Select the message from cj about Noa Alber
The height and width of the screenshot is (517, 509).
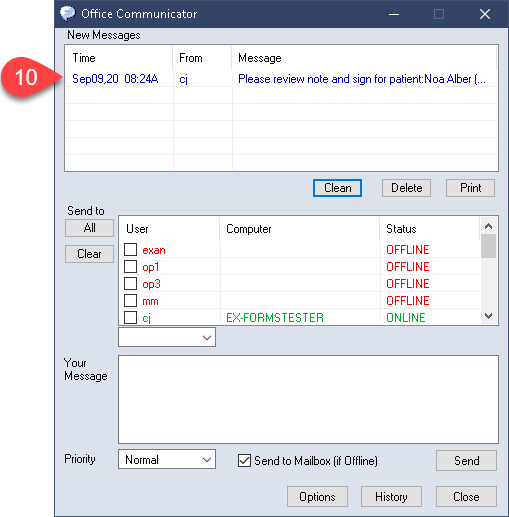click(281, 79)
